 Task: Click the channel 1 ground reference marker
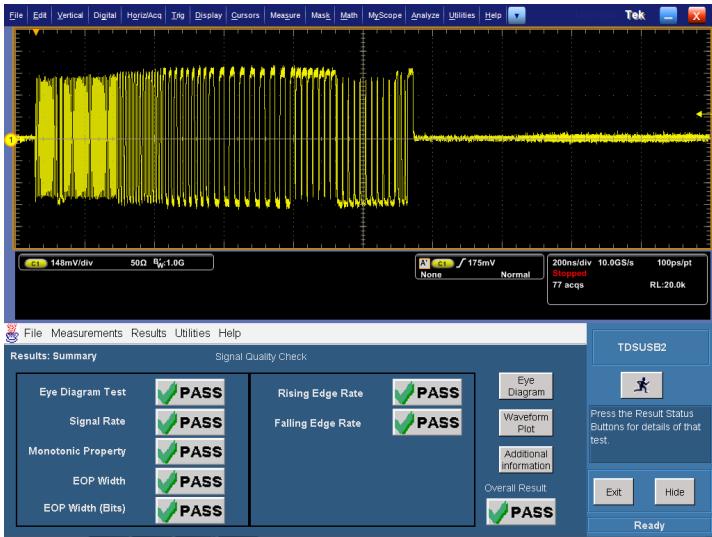[10, 139]
